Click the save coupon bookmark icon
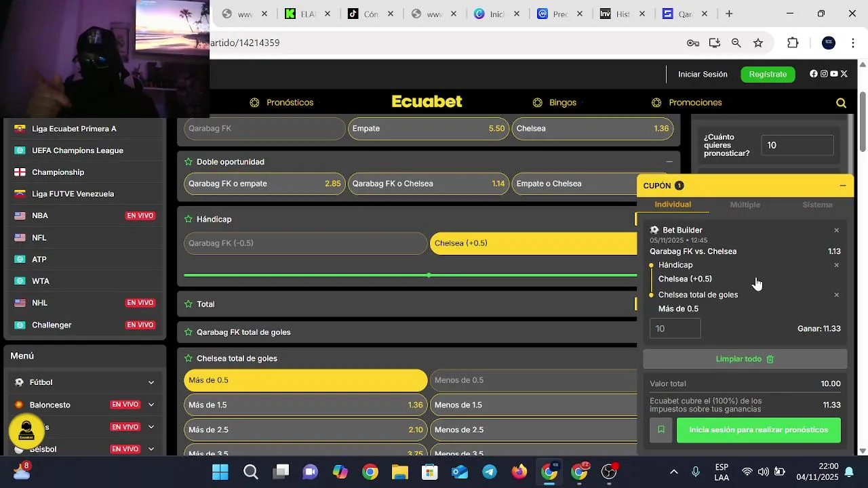Viewport: 868px width, 488px height. point(661,430)
